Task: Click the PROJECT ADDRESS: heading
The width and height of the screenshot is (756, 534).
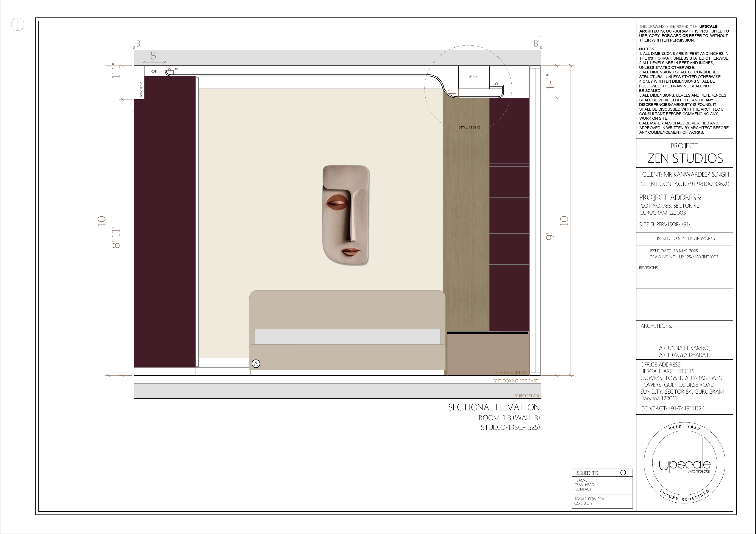Action: tap(670, 197)
